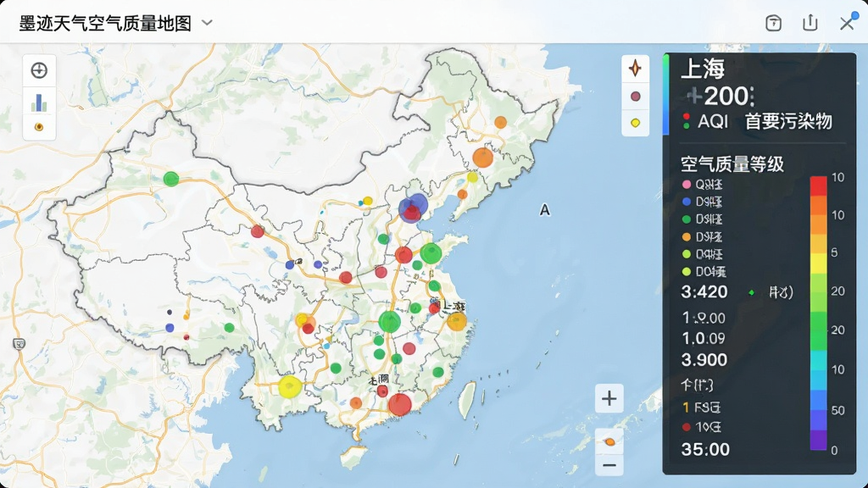Viewport: 868px width, 488px height.
Task: Click the 35:00 value at panel bottom
Action: coord(705,449)
